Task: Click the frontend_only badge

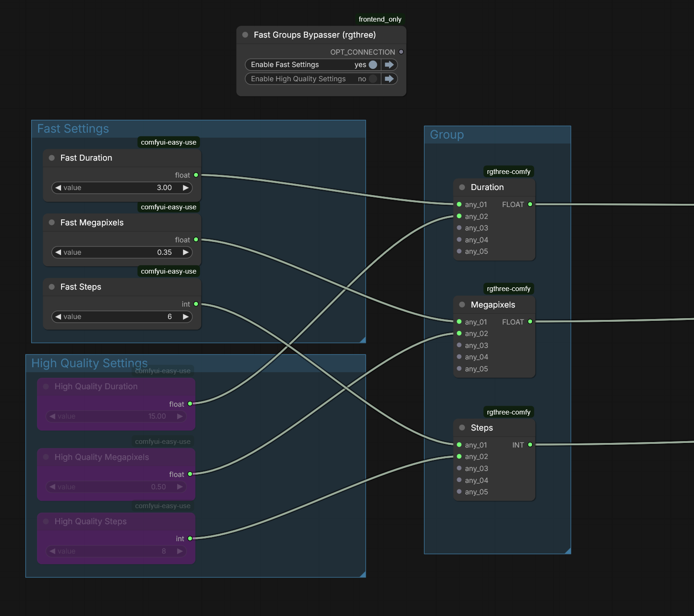Action: point(380,19)
